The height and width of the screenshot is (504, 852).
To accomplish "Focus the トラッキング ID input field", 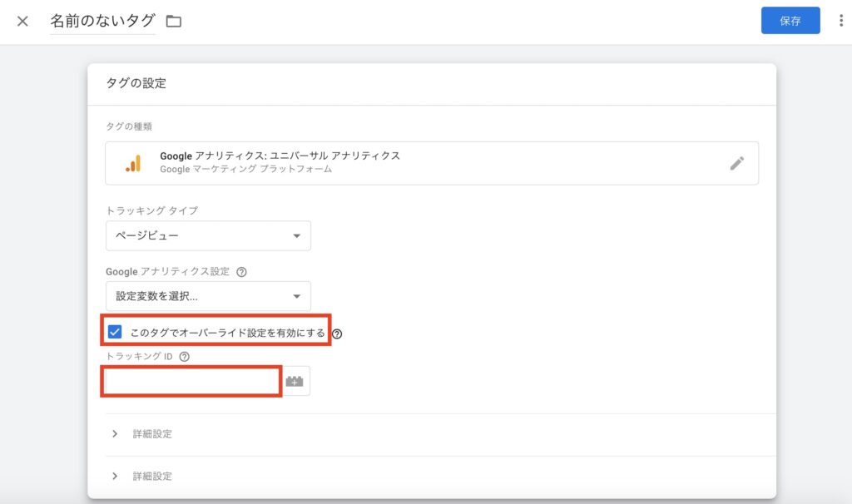I will click(192, 381).
